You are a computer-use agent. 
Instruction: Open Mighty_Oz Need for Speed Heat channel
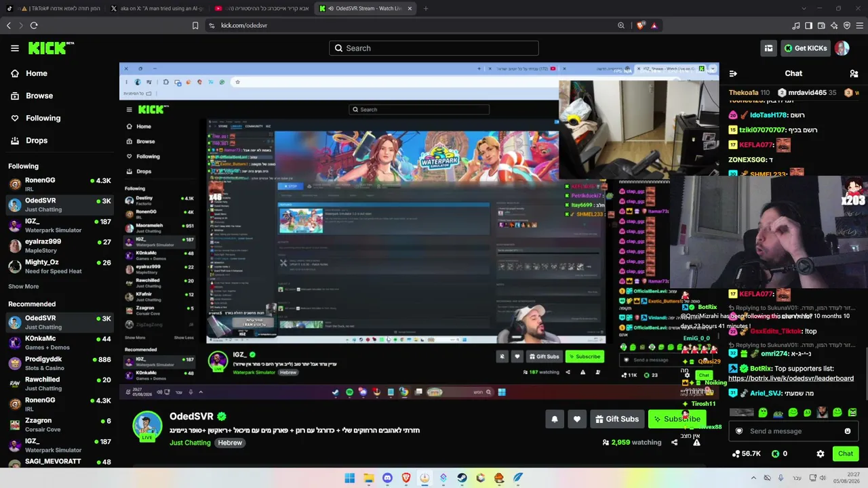click(60, 266)
